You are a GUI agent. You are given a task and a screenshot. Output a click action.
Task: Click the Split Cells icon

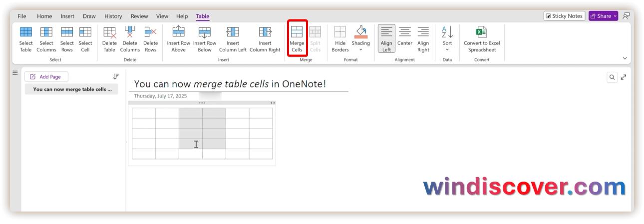point(315,32)
